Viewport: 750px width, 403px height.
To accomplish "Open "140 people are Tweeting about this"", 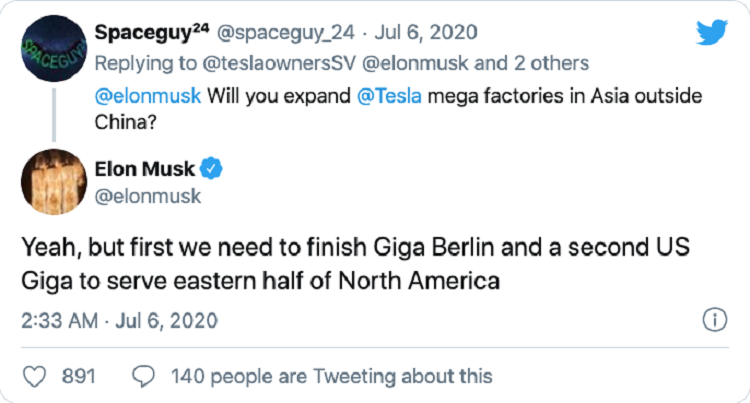I will coord(332,376).
